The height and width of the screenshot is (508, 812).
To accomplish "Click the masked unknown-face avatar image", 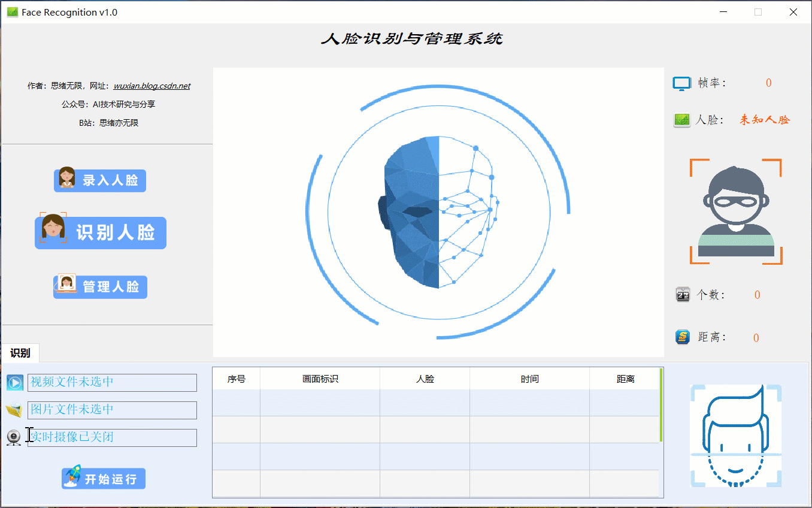I will tap(736, 211).
